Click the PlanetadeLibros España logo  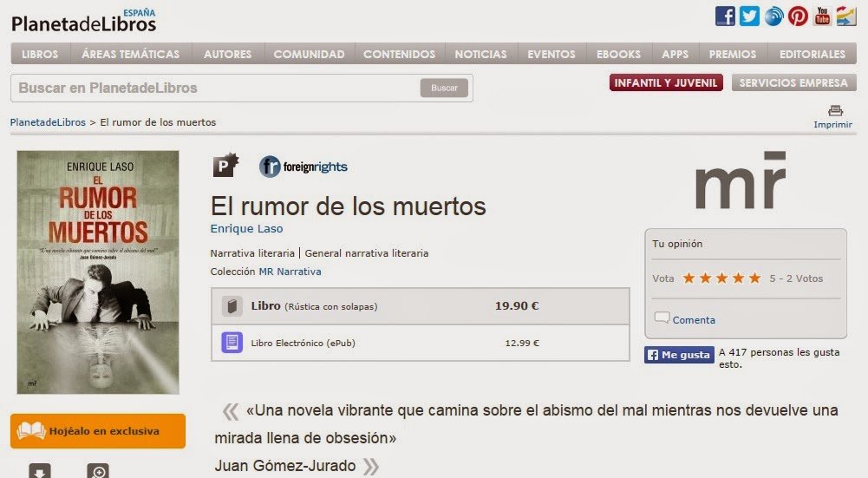coord(83,21)
